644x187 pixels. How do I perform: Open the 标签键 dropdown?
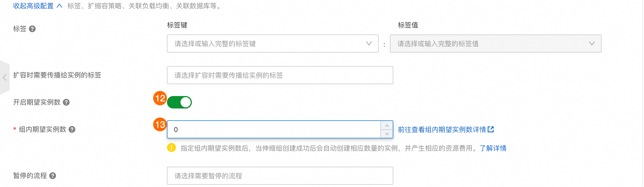[273, 44]
